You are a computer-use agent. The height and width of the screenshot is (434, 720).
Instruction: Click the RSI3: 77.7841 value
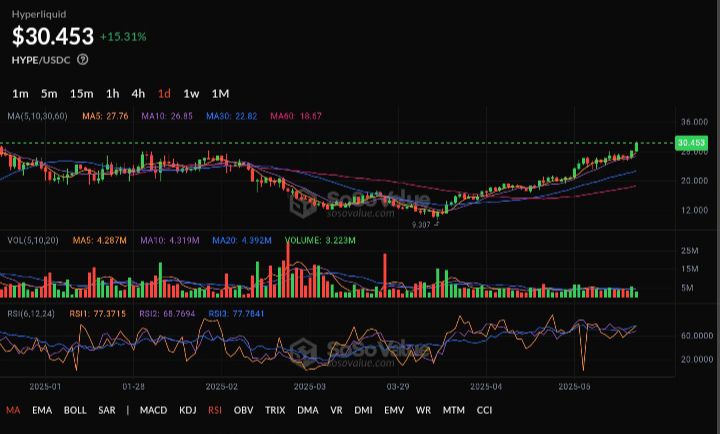(x=236, y=314)
